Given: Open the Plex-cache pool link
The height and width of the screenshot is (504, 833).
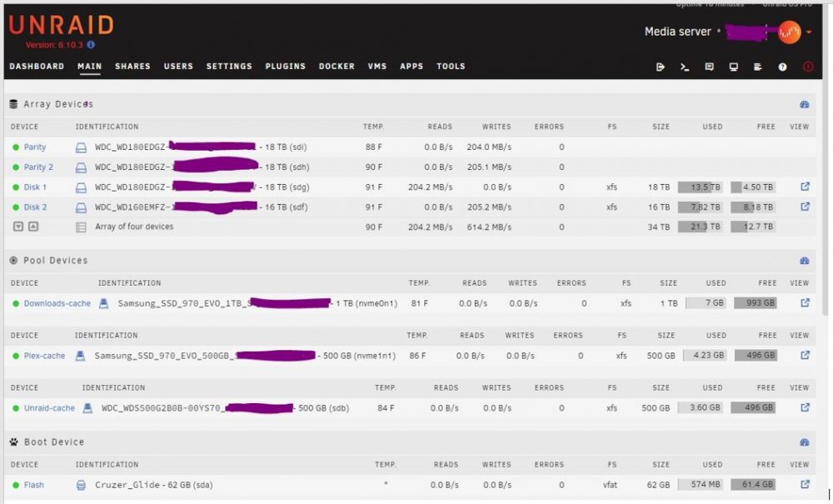Looking at the screenshot, I should 45,356.
